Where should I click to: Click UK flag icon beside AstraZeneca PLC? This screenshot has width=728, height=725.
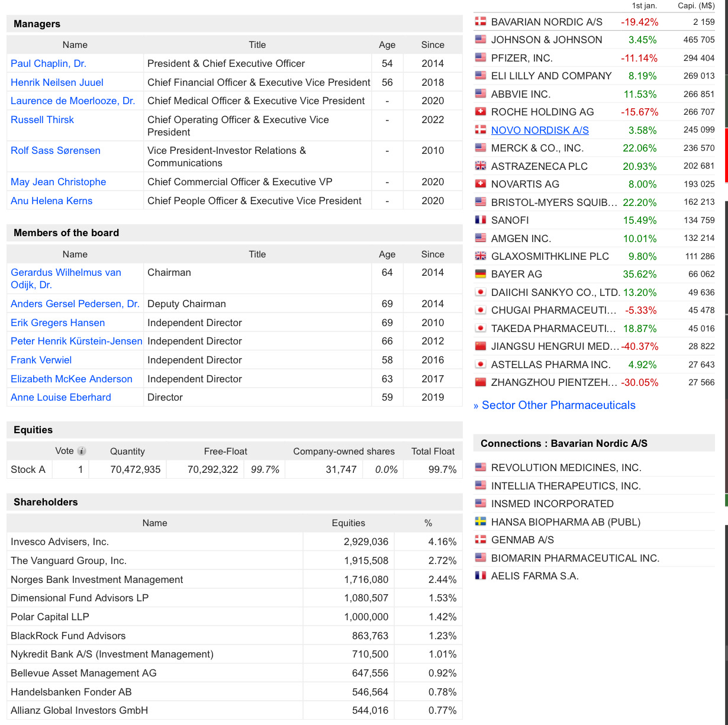[x=481, y=166]
